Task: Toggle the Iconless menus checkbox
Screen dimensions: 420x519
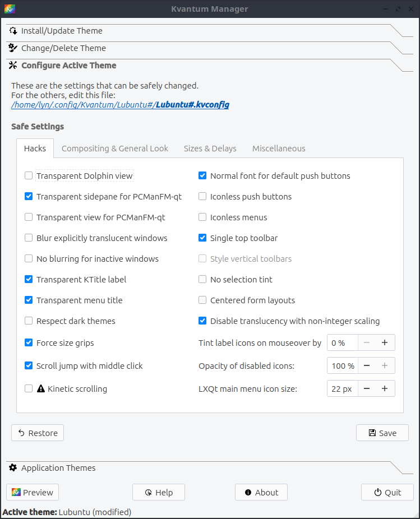Action: pyautogui.click(x=202, y=217)
